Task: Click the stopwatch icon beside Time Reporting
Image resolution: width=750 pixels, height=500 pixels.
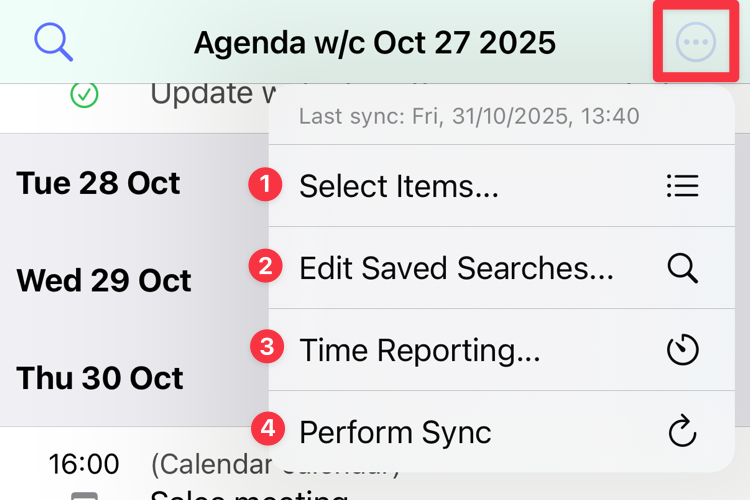Action: 682,350
